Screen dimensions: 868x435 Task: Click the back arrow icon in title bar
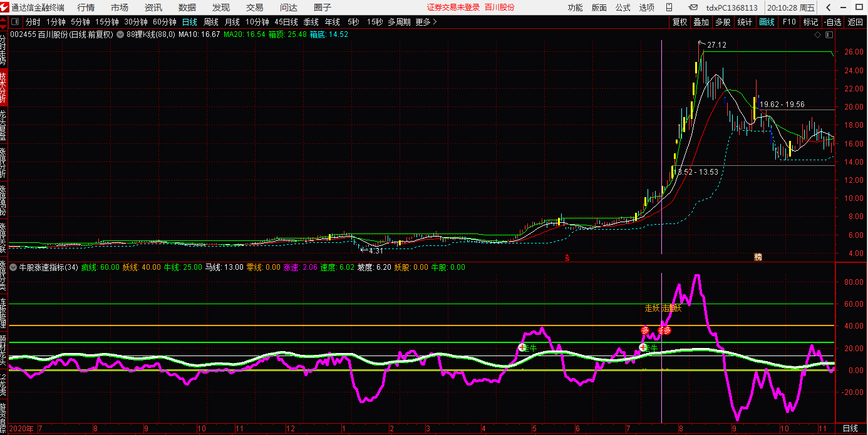[x=829, y=8]
